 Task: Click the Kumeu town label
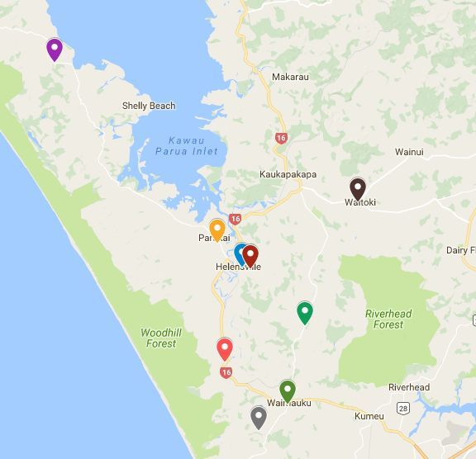(369, 416)
